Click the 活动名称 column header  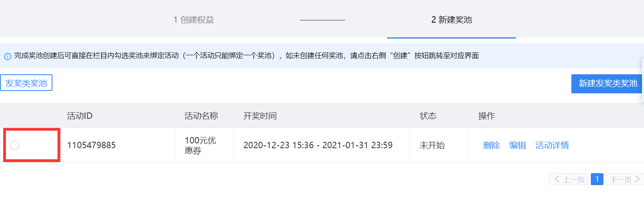tap(201, 116)
